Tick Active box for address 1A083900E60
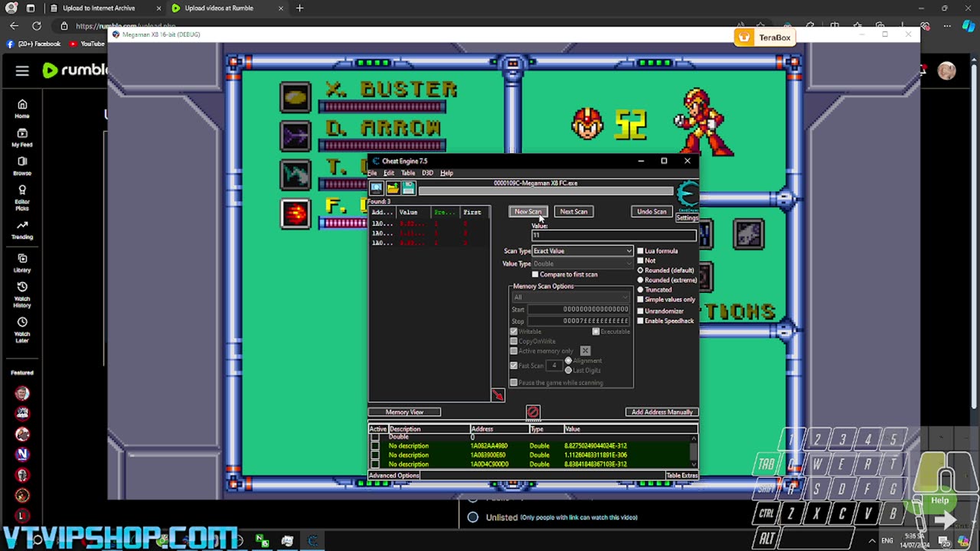The height and width of the screenshot is (551, 980). tap(374, 455)
